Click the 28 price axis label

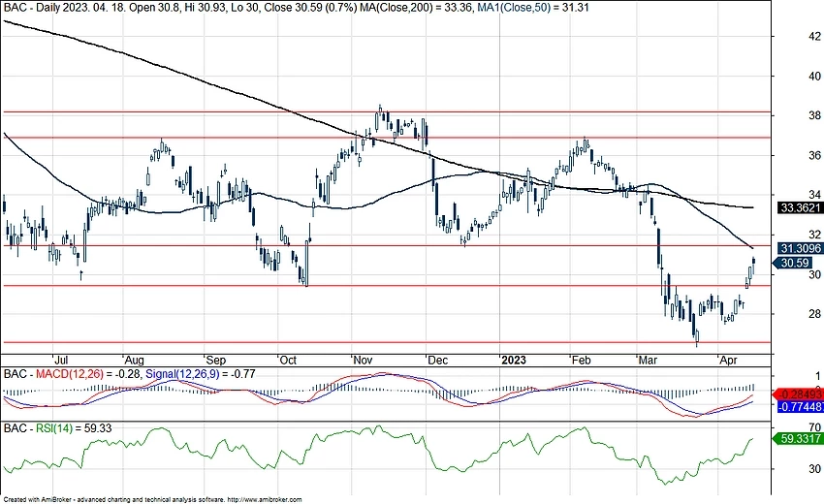814,314
